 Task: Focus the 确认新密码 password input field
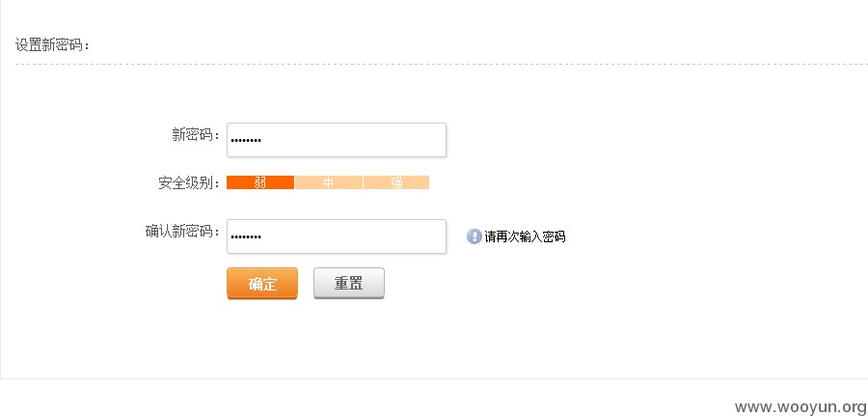pyautogui.click(x=337, y=236)
